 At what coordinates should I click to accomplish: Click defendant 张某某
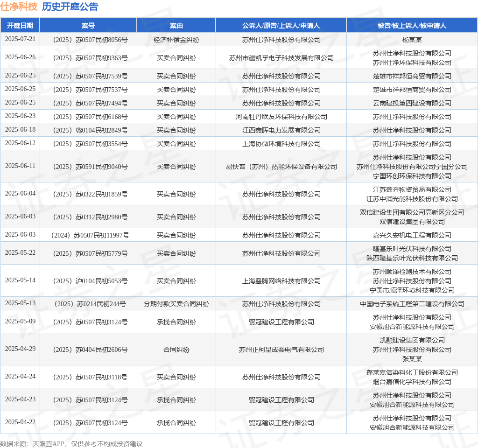[412, 359]
